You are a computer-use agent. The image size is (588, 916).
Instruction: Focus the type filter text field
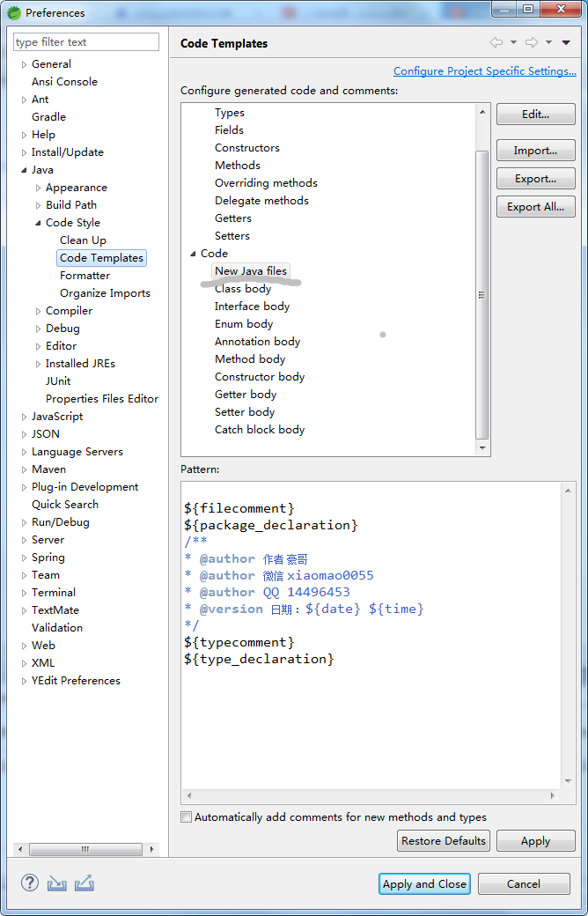(x=86, y=42)
